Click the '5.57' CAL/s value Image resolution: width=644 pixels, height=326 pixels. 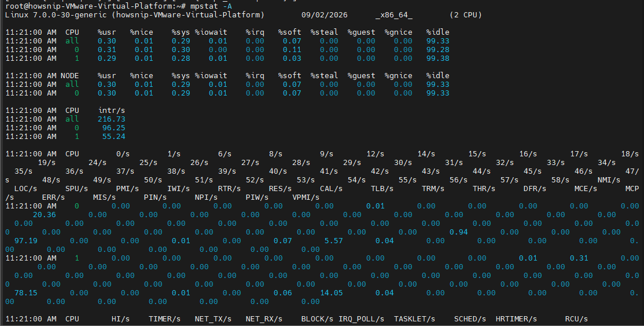coord(333,240)
